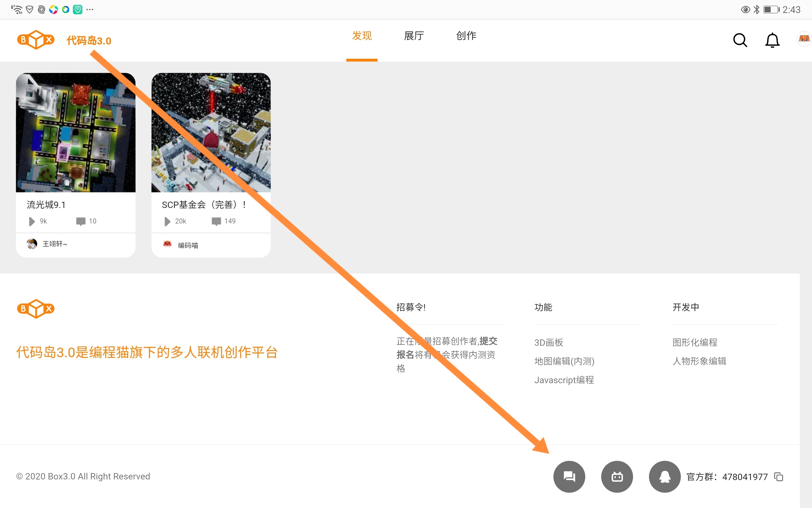Image resolution: width=812 pixels, height=508 pixels.
Task: Switch to the 创作 tab
Action: click(x=466, y=36)
